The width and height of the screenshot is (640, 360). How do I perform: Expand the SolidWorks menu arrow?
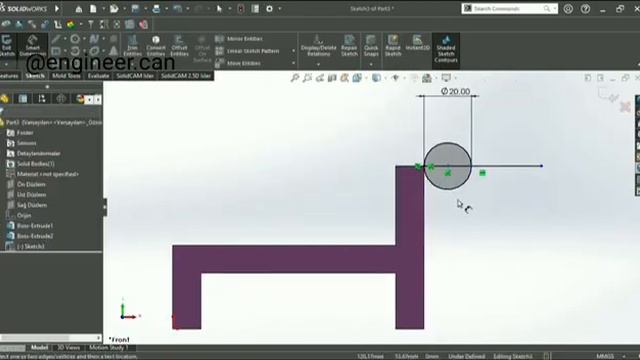coord(57,9)
